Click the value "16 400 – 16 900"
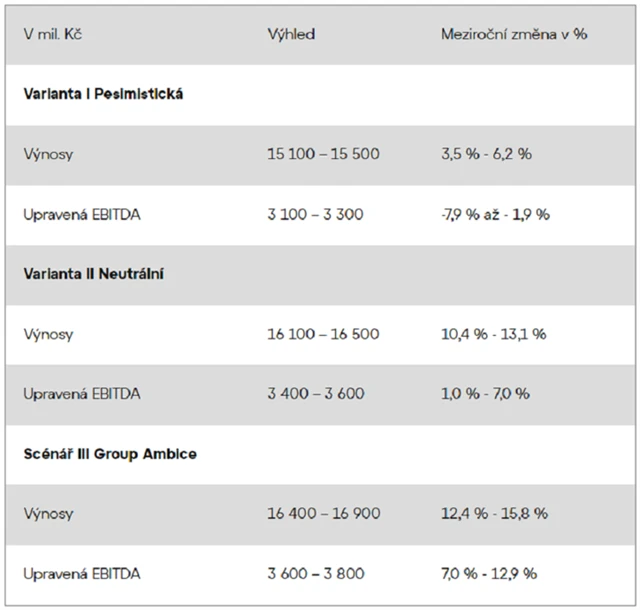This screenshot has width=640, height=610. [x=324, y=514]
